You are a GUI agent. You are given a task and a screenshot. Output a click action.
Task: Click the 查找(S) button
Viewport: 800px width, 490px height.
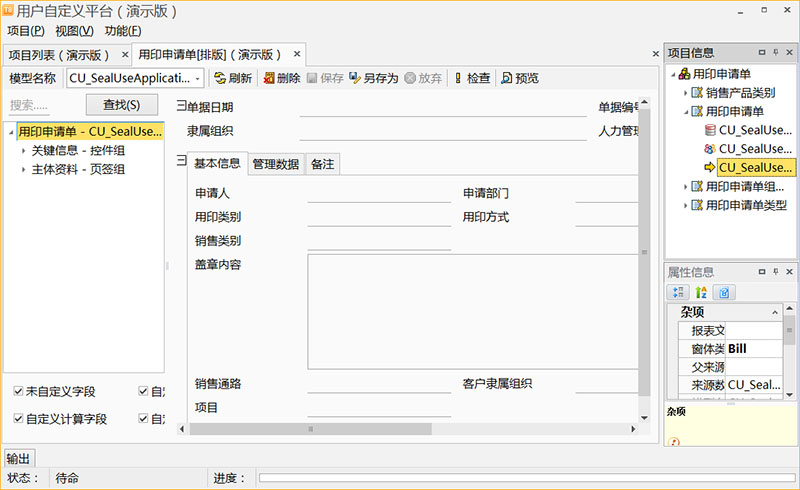121,104
